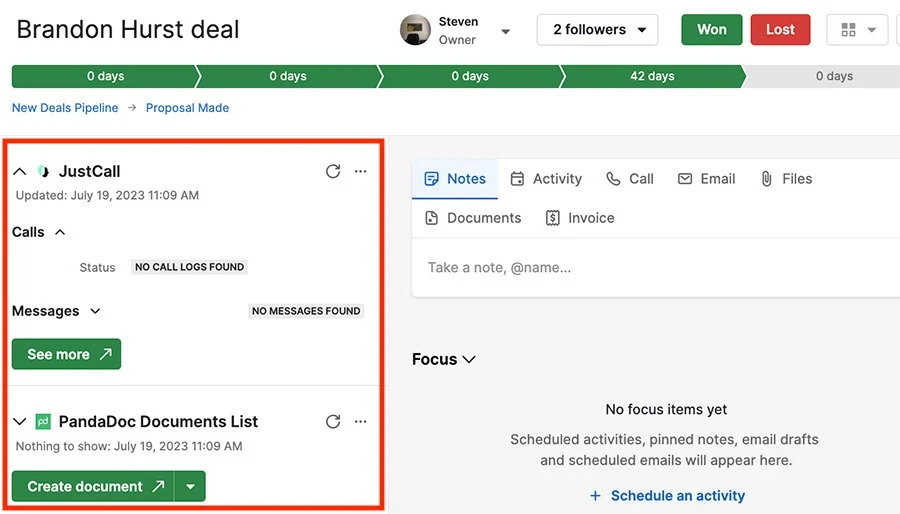Viewport: 900px width, 514px height.
Task: Open JustCall panel more options menu
Action: click(360, 171)
